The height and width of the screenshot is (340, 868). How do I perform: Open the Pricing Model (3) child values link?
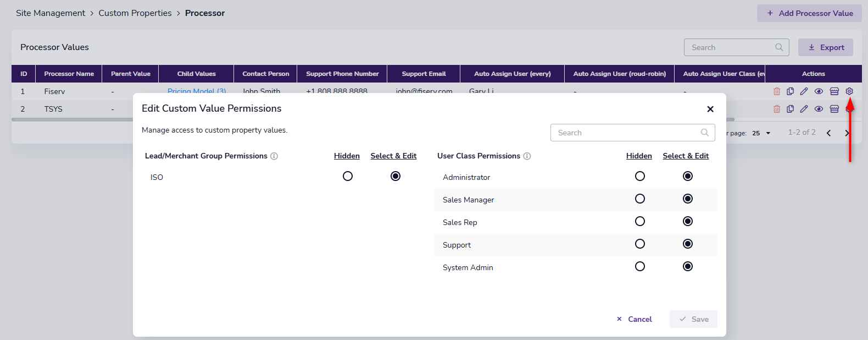pyautogui.click(x=197, y=91)
